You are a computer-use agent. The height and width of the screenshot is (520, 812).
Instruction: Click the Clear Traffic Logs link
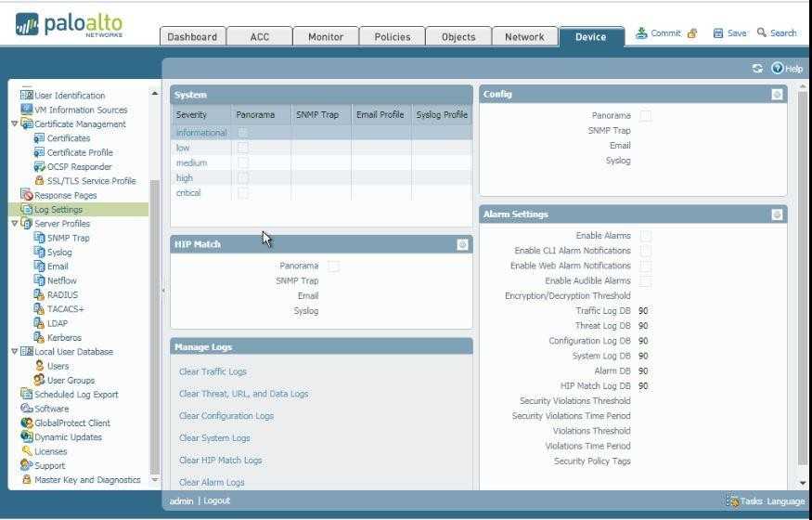pyautogui.click(x=213, y=371)
